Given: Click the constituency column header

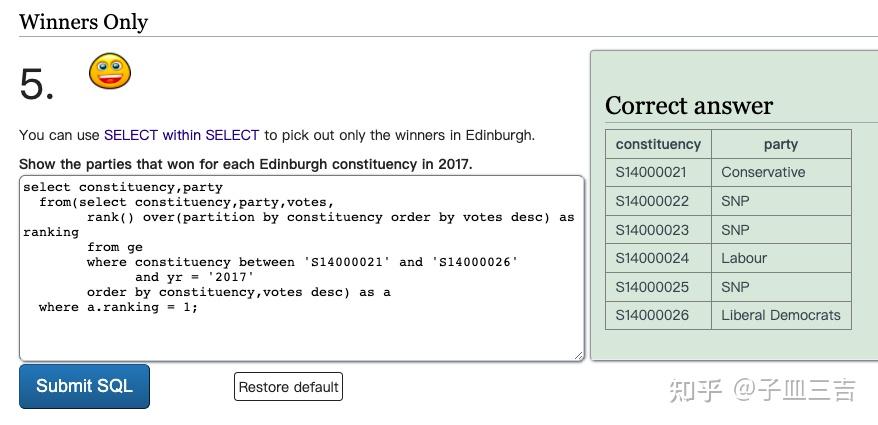Looking at the screenshot, I should [658, 144].
